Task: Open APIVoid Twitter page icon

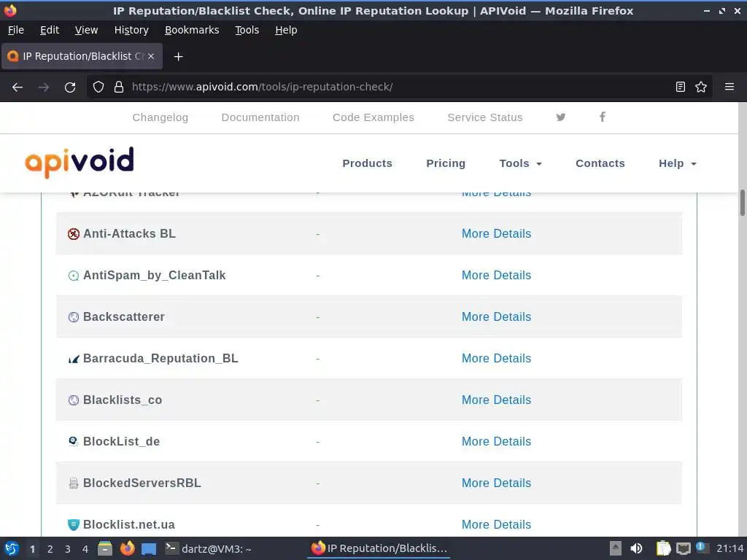Action: (561, 117)
